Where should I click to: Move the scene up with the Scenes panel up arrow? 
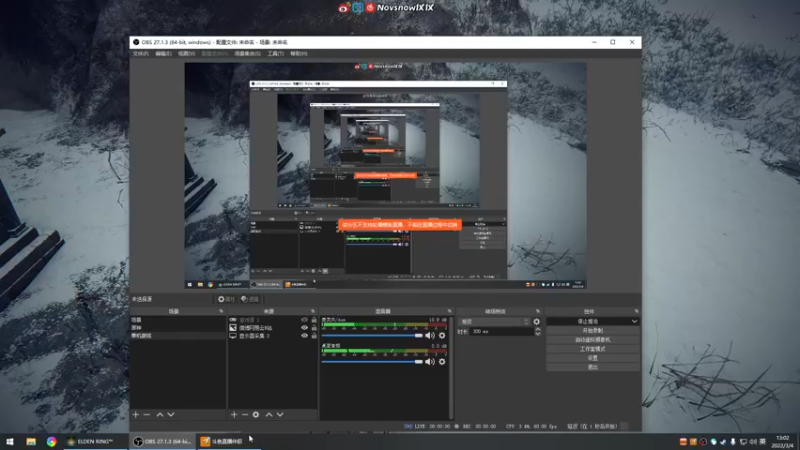tap(160, 415)
